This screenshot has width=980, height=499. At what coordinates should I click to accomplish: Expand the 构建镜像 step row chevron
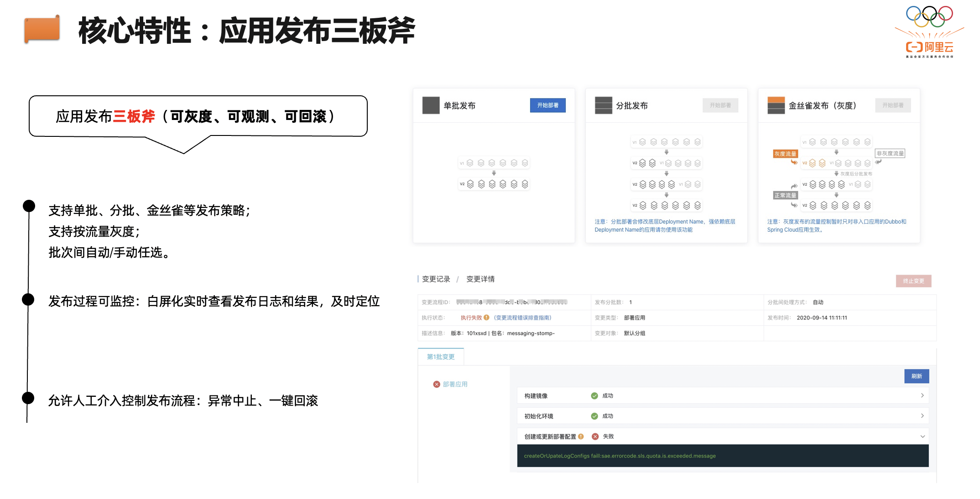[x=922, y=395]
